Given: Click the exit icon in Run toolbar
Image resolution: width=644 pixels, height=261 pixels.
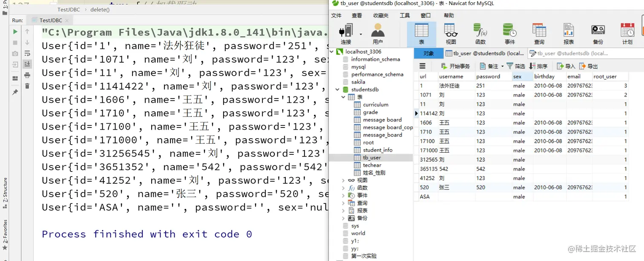Looking at the screenshot, I should coord(15,65).
